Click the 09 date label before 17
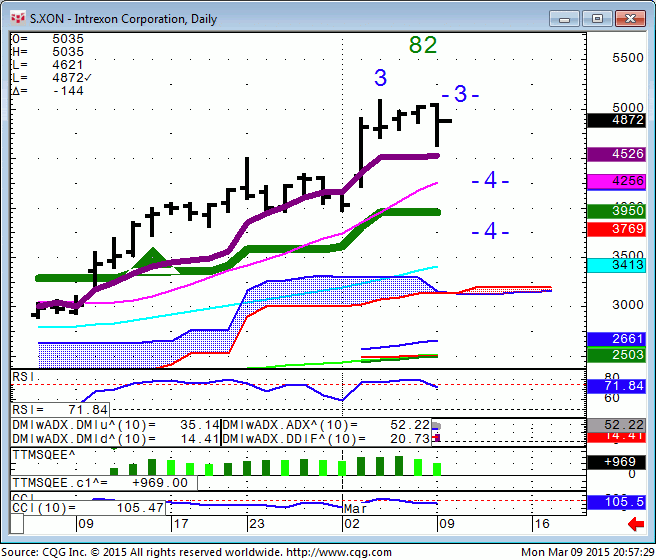Screen dimensions: 656x560 [x=86, y=524]
